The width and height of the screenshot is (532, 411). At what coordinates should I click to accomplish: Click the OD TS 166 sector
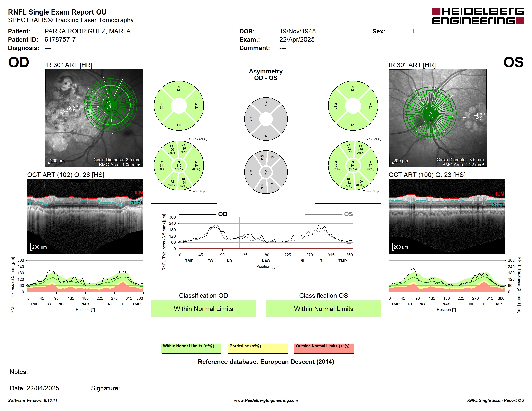coord(171,150)
